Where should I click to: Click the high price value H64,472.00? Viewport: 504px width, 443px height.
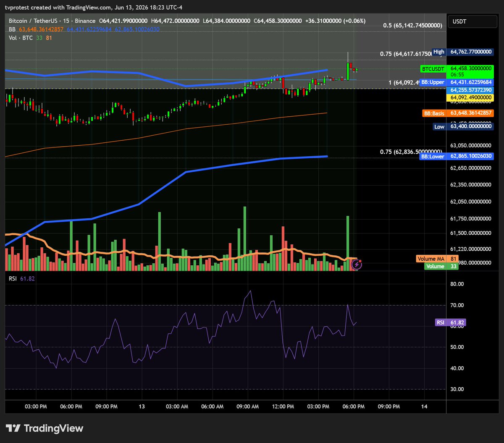(x=175, y=21)
